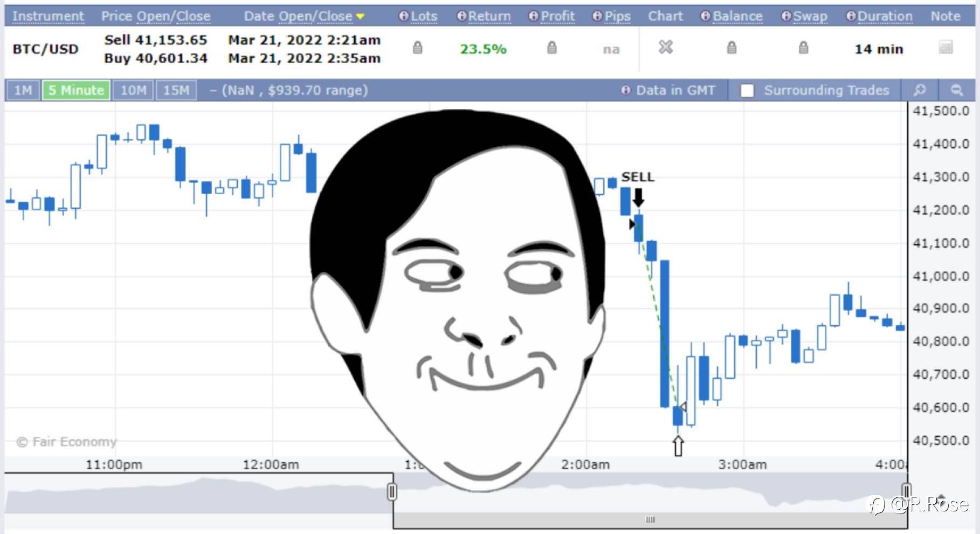Sort by the Return column header
Screen dimensions: 980x534
click(489, 16)
